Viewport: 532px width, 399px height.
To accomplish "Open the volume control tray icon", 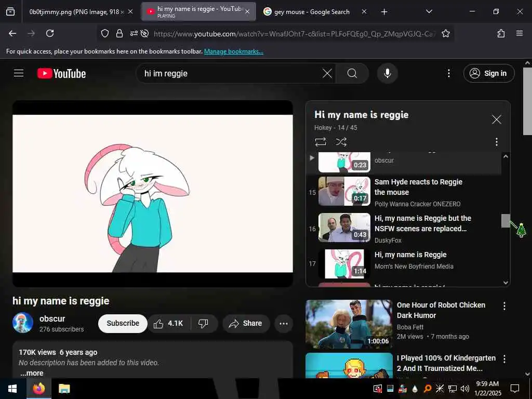I will pyautogui.click(x=465, y=389).
